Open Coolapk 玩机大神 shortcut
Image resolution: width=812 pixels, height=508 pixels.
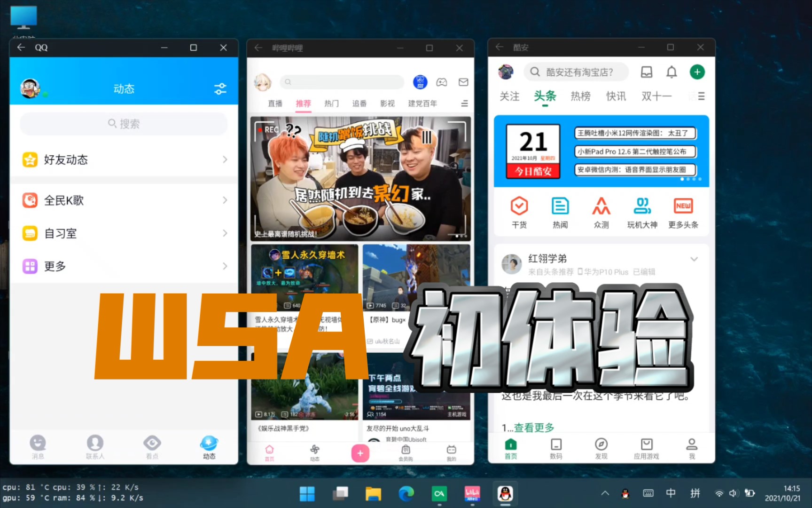tap(642, 212)
